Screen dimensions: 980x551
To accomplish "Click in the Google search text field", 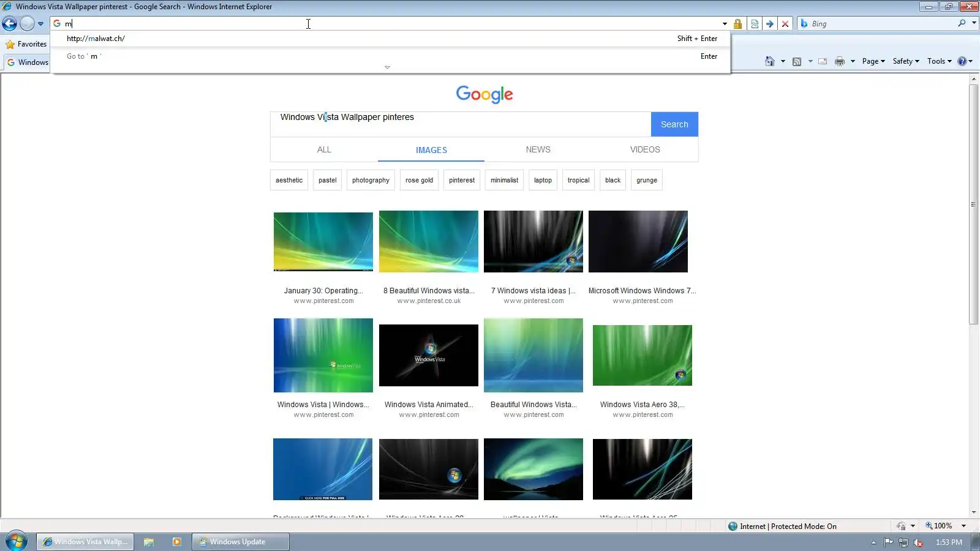I will pos(461,124).
